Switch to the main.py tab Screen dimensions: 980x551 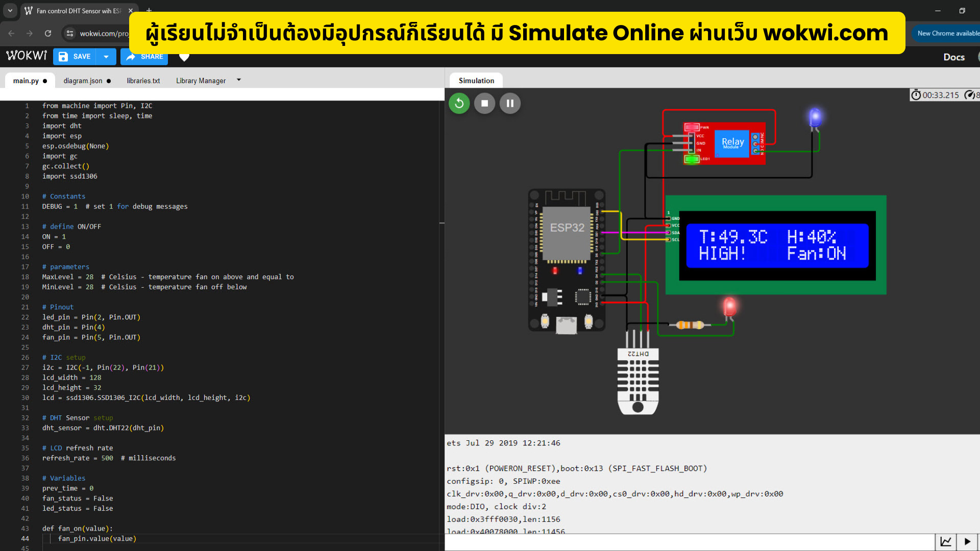pyautogui.click(x=30, y=81)
